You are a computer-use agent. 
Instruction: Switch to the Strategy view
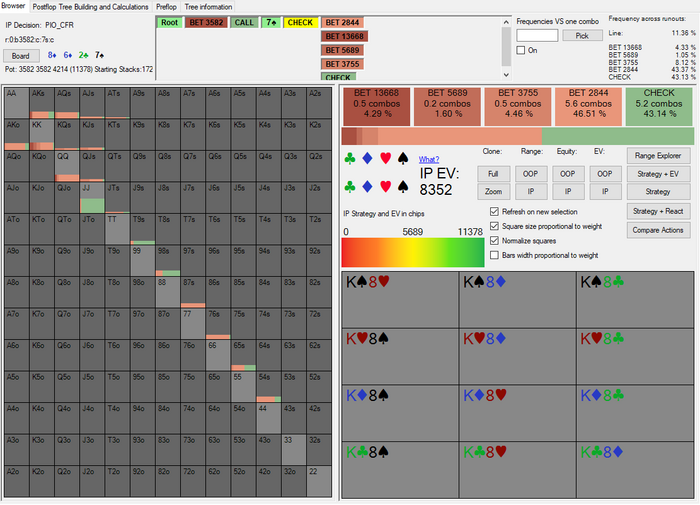coord(658,192)
